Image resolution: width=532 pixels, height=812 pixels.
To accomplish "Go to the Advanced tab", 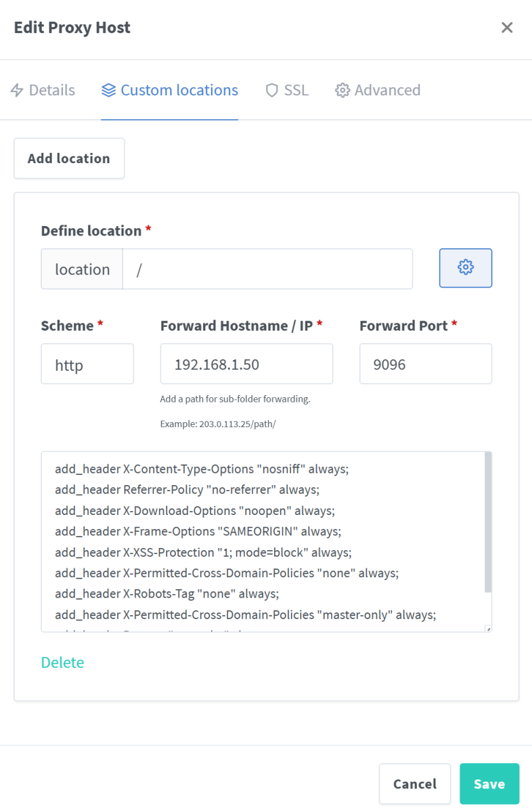I will [387, 90].
